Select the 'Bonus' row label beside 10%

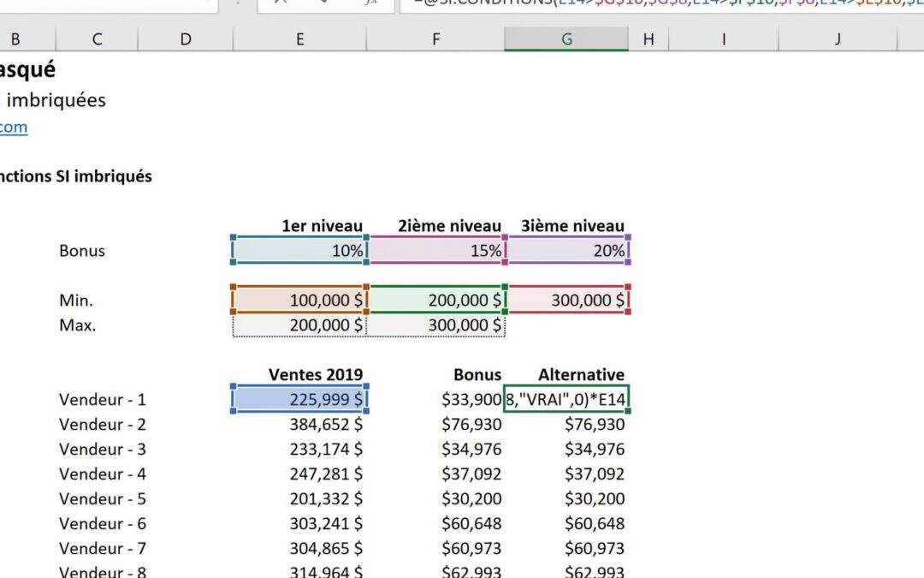82,251
